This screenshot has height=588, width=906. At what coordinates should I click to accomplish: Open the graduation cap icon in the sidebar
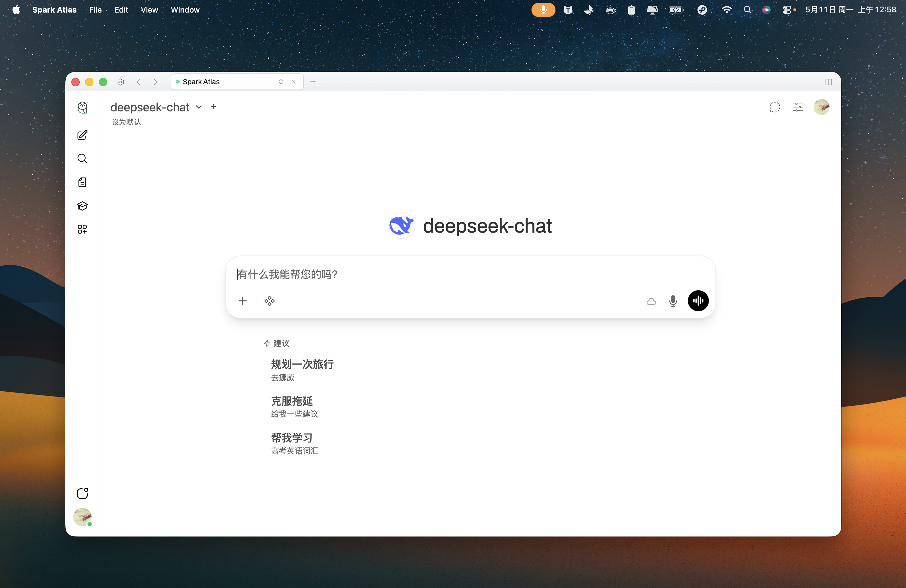coord(82,206)
